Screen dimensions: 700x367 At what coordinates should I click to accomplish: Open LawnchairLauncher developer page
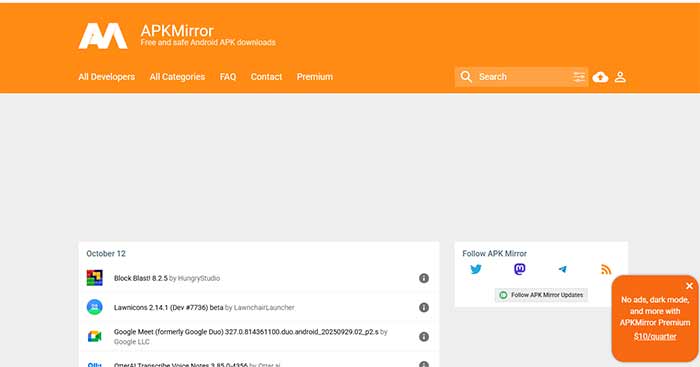tap(264, 308)
